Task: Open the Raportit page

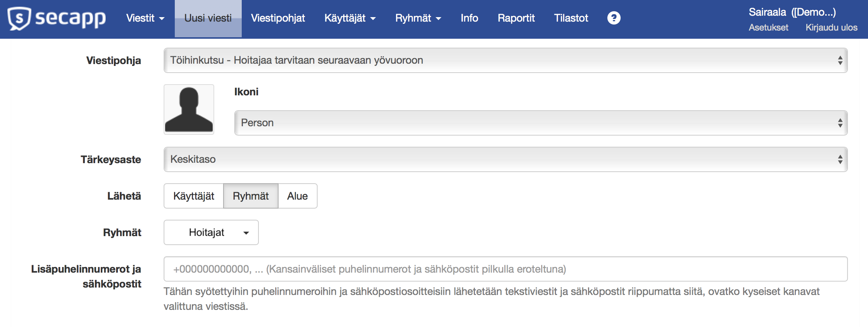Action: [x=516, y=18]
